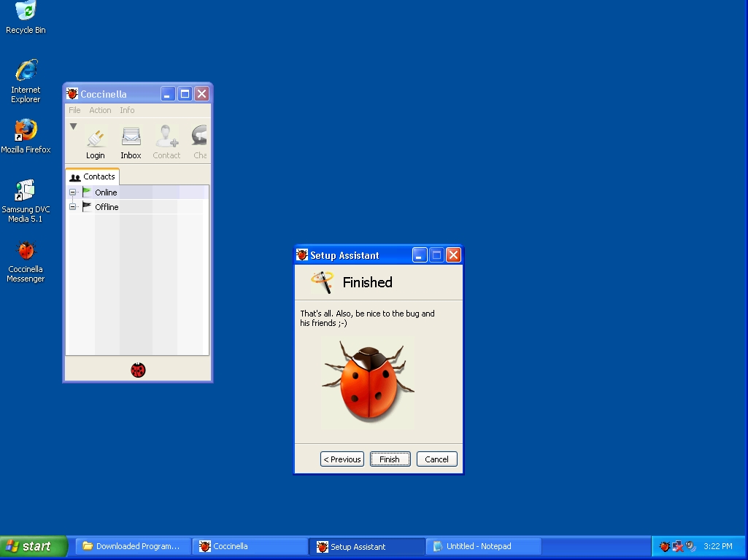Switch to Coccinella taskbar button
This screenshot has height=560, width=748.
click(250, 547)
